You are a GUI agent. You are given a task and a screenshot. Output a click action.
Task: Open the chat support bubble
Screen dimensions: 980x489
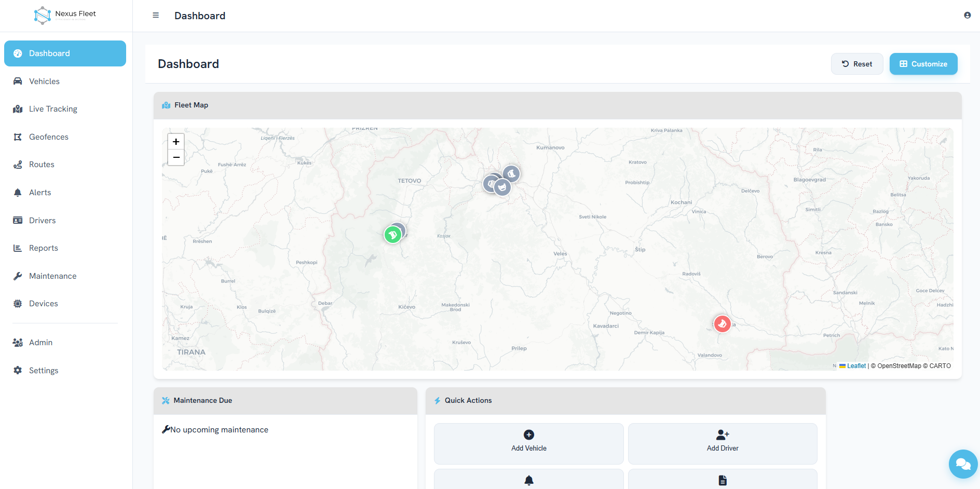tap(963, 464)
